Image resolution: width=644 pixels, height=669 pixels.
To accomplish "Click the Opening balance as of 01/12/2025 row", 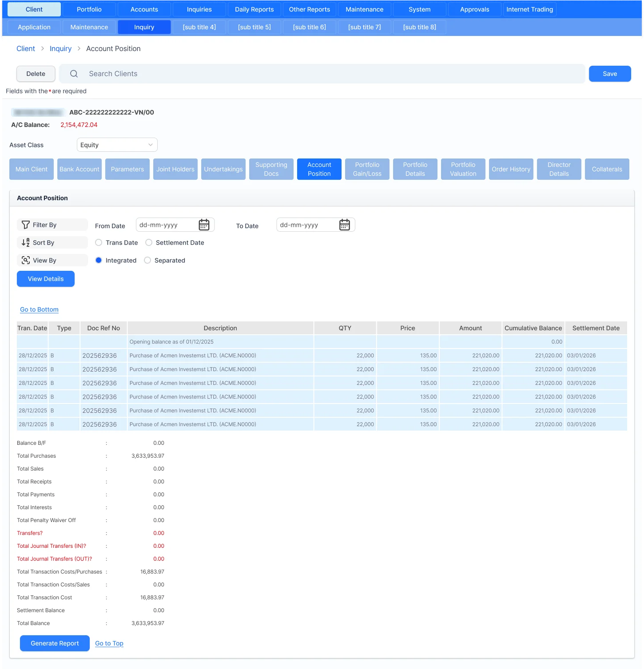I will coord(322,342).
